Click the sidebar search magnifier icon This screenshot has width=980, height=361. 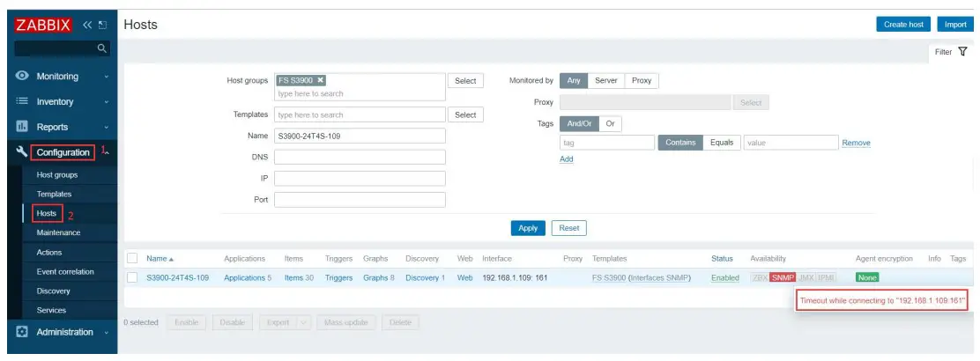102,48
